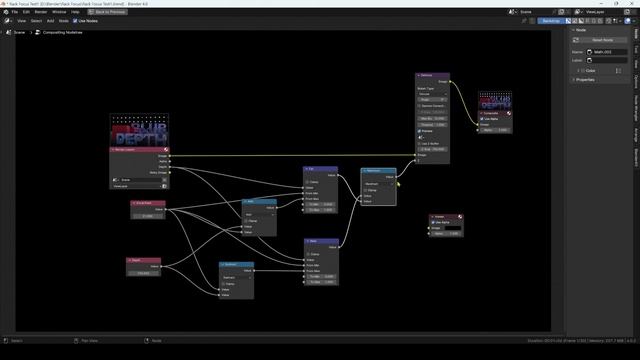Toggle Use Alpha in Viewer node

click(433, 222)
